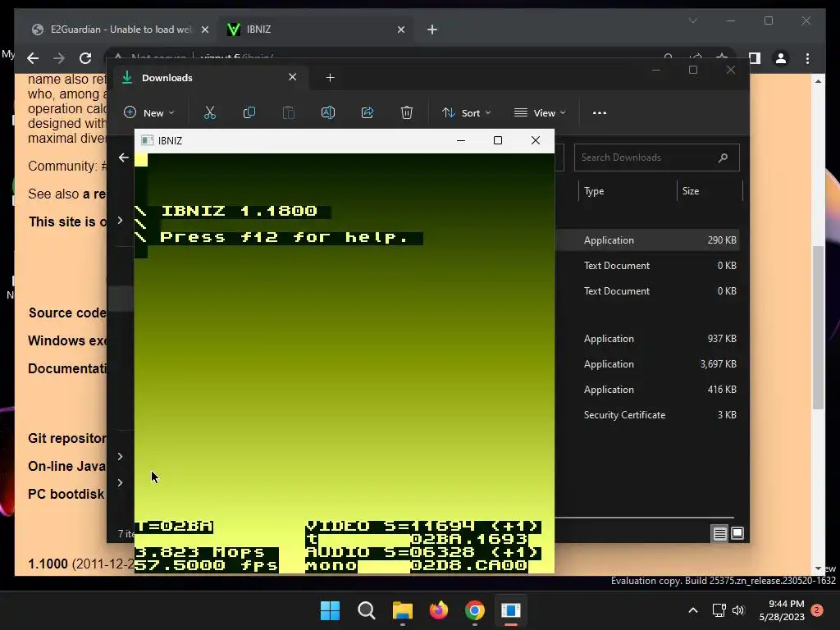
Task: Open the Sort dropdown in Explorer
Action: [x=467, y=113]
